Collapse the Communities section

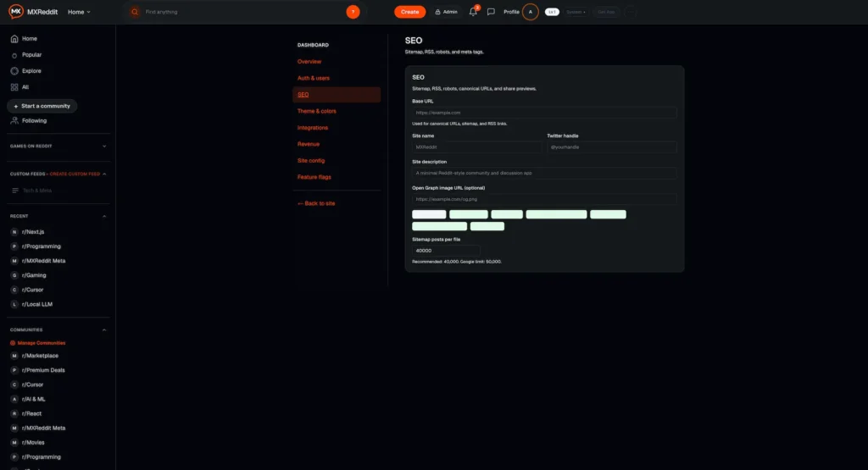104,329
